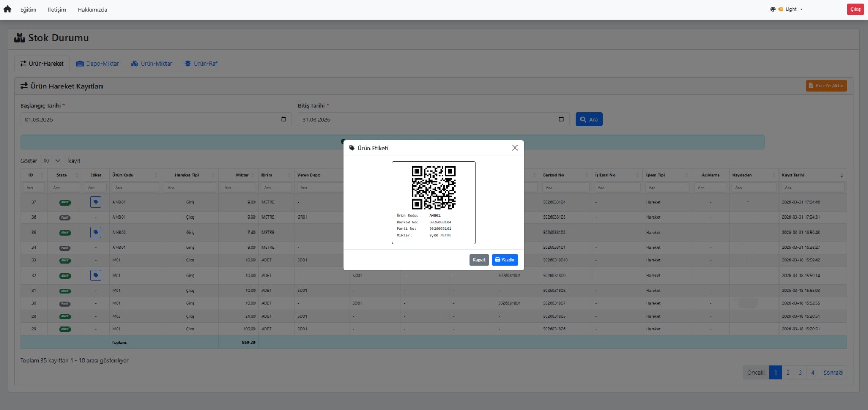
Task: Focus the Bitiş Tarihi date field
Action: (x=434, y=119)
